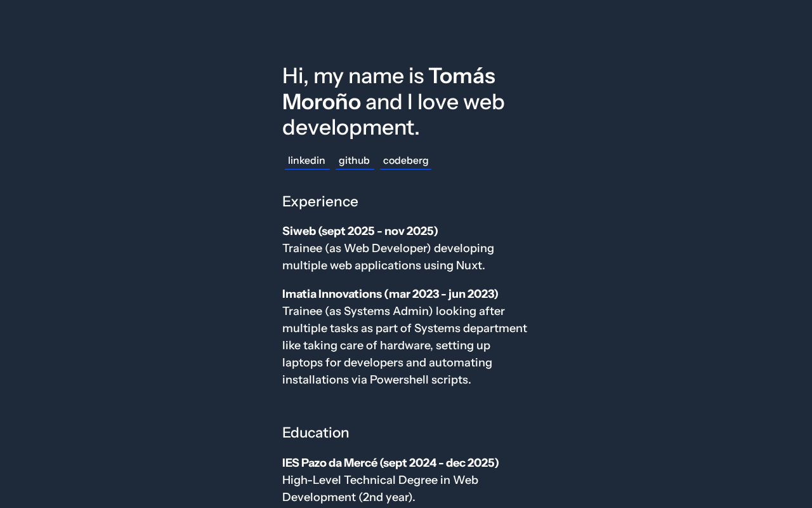Click the words Powershell scripts

click(420, 380)
